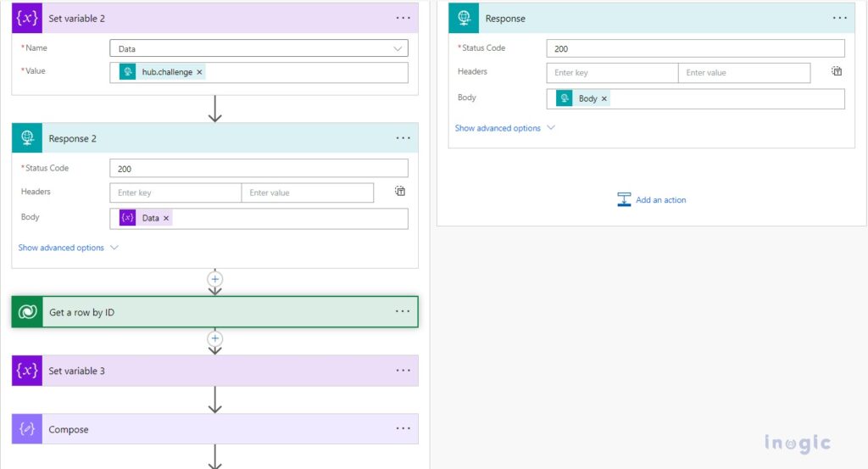
Task: Expand Show advanced options in Response
Action: pyautogui.click(x=504, y=128)
